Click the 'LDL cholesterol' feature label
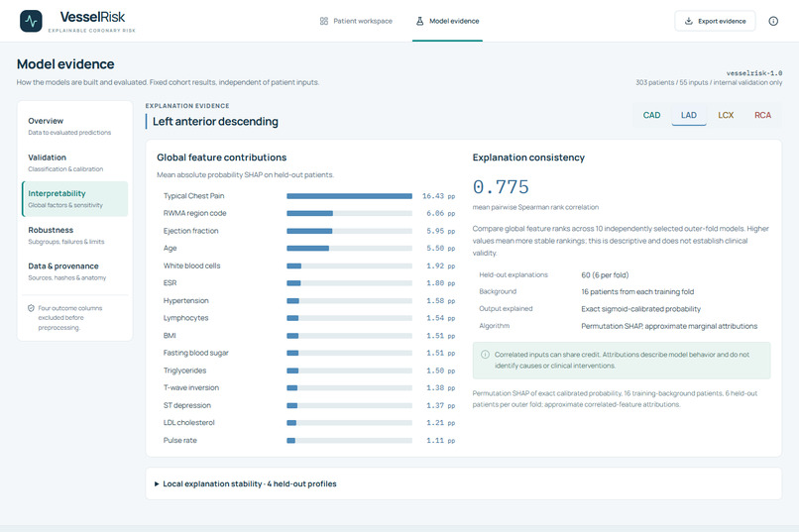The image size is (799, 532). [x=189, y=423]
